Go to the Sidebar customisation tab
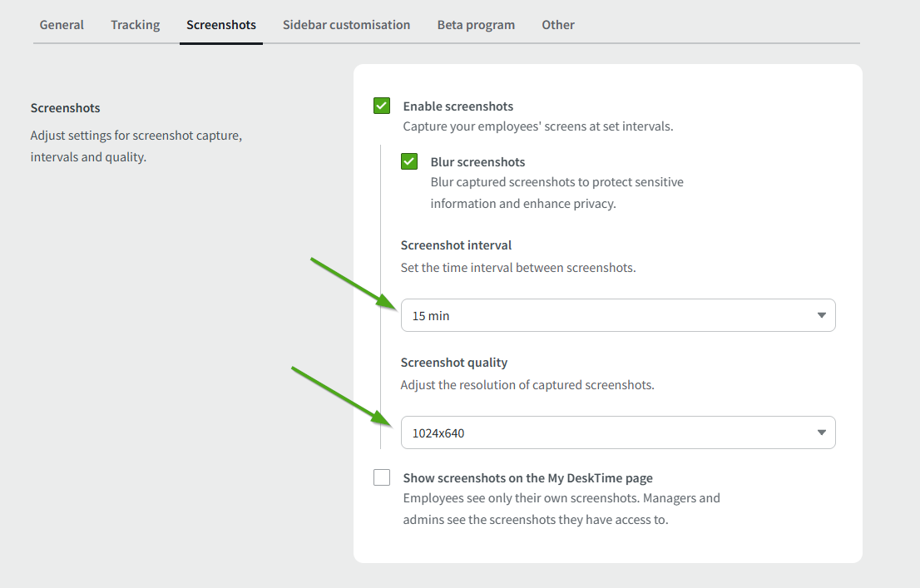Viewport: 920px width, 588px height. pyautogui.click(x=346, y=25)
